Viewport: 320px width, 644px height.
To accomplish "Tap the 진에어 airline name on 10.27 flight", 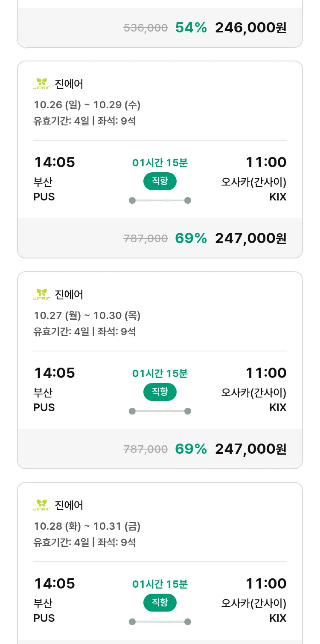I will point(69,294).
